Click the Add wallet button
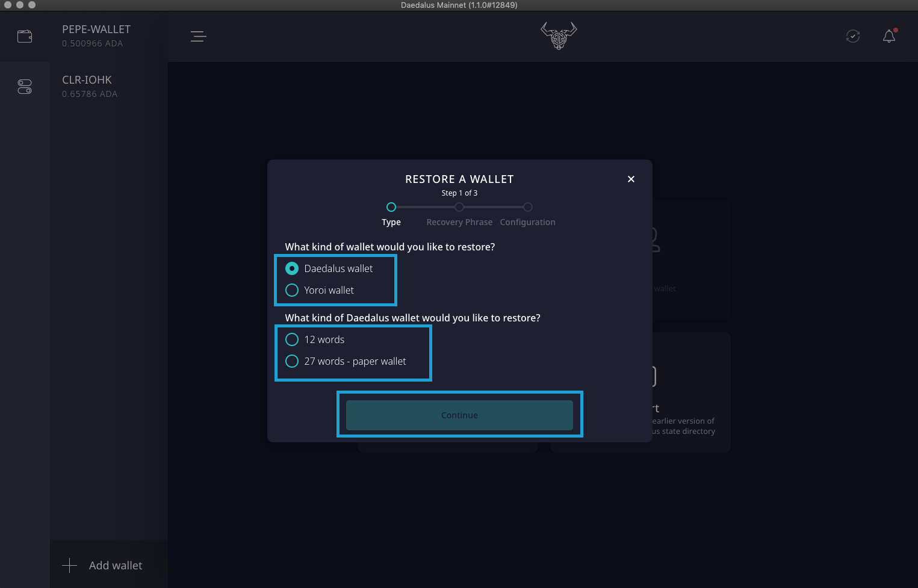This screenshot has height=588, width=918. [x=109, y=565]
